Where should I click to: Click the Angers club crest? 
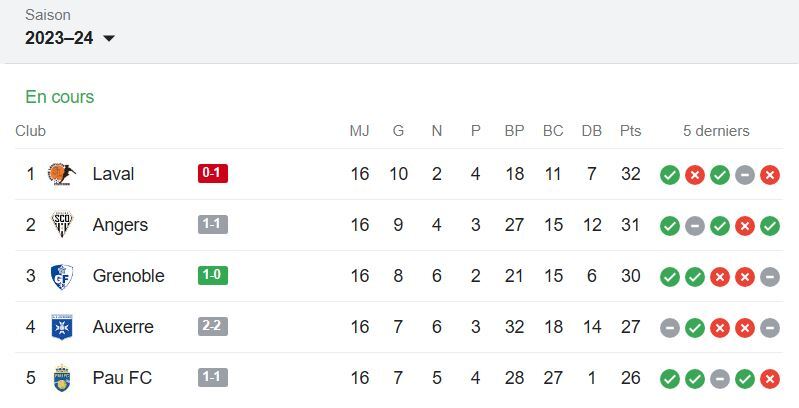pyautogui.click(x=62, y=225)
